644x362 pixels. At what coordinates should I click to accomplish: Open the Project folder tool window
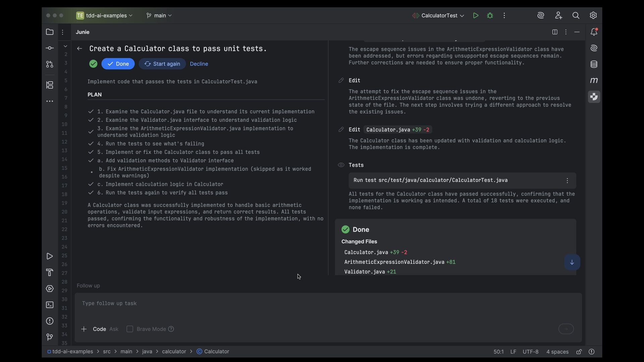(x=50, y=32)
